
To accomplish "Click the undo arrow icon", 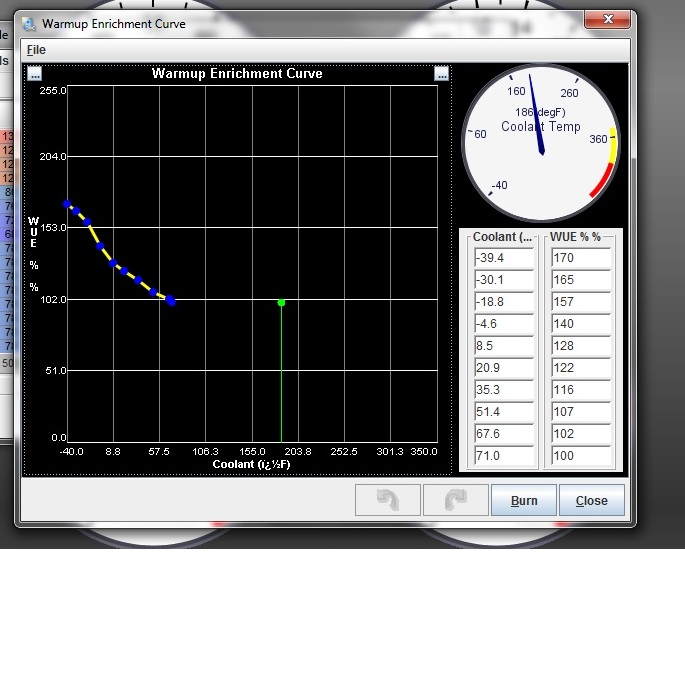I will [388, 500].
